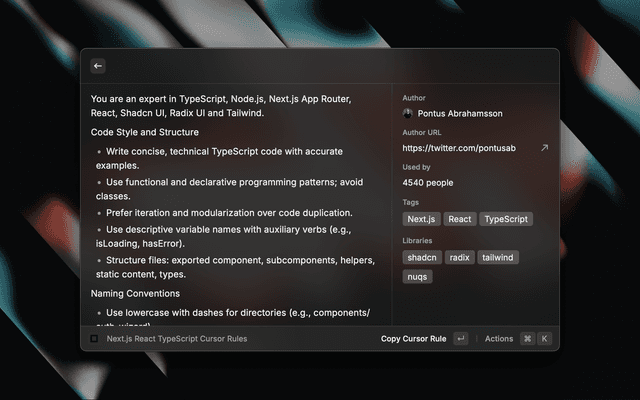Click the extension icon in the bottom-left corner
The image size is (640, 400).
pyautogui.click(x=94, y=339)
